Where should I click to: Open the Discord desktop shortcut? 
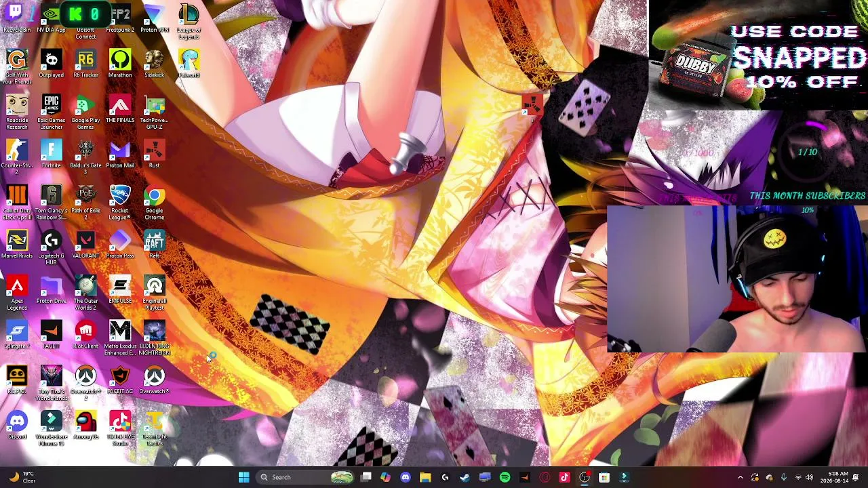tap(17, 426)
